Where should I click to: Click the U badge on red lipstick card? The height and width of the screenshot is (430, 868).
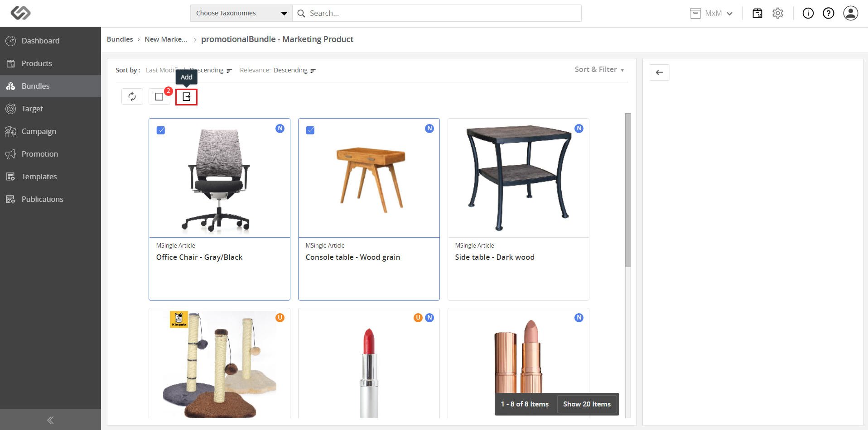tap(418, 318)
